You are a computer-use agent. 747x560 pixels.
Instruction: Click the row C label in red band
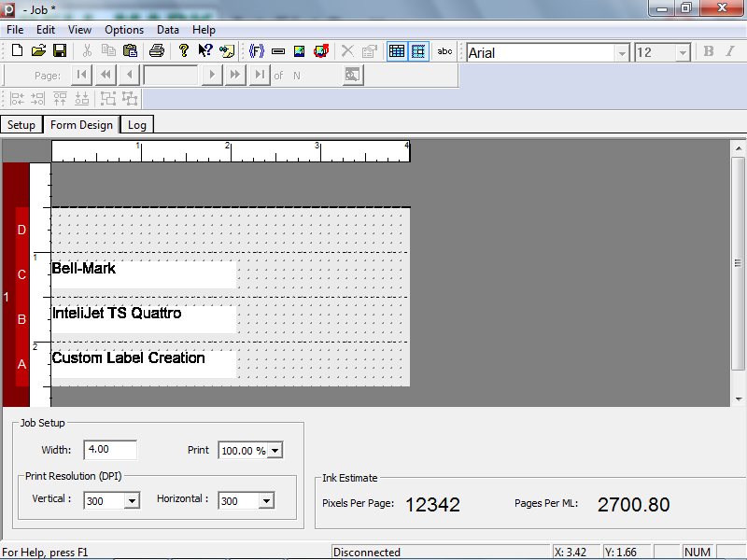pyautogui.click(x=21, y=274)
